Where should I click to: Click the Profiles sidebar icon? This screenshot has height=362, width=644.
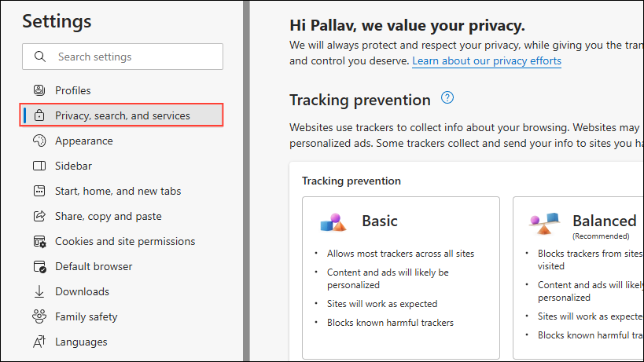click(39, 90)
